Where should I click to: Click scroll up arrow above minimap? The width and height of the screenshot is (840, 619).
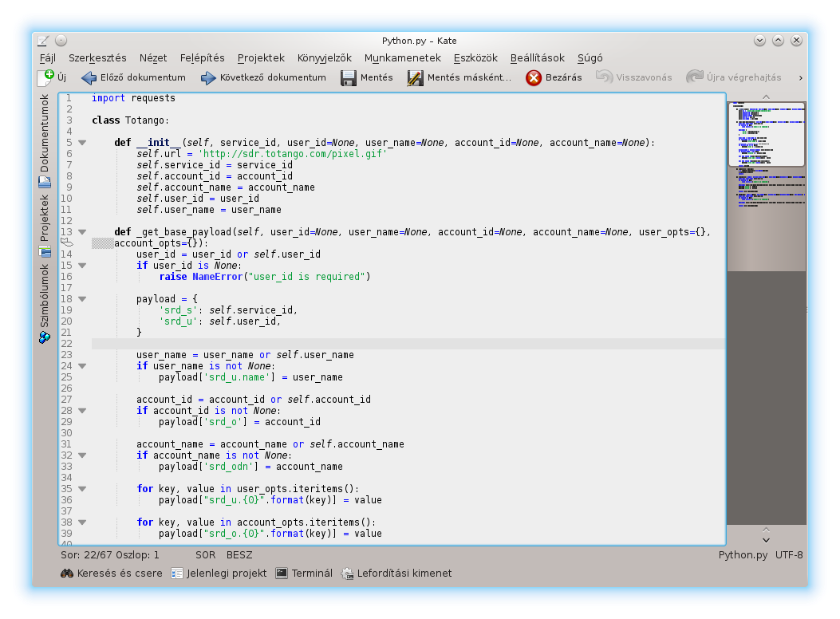[x=766, y=97]
